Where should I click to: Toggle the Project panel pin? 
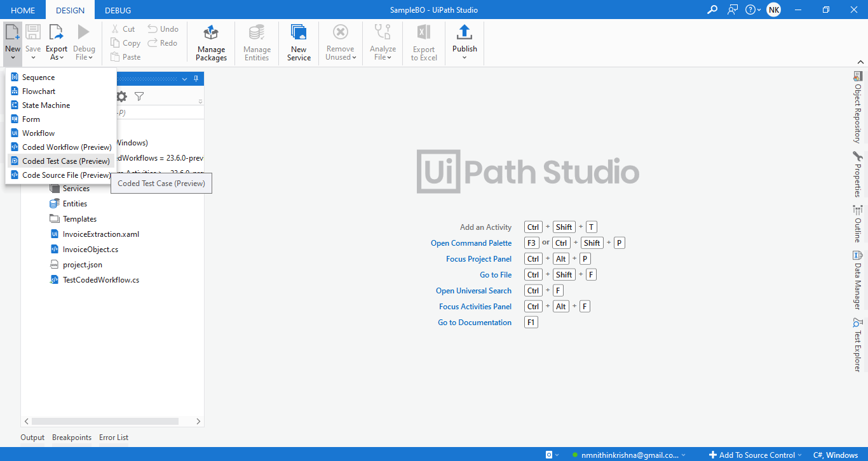pos(196,79)
